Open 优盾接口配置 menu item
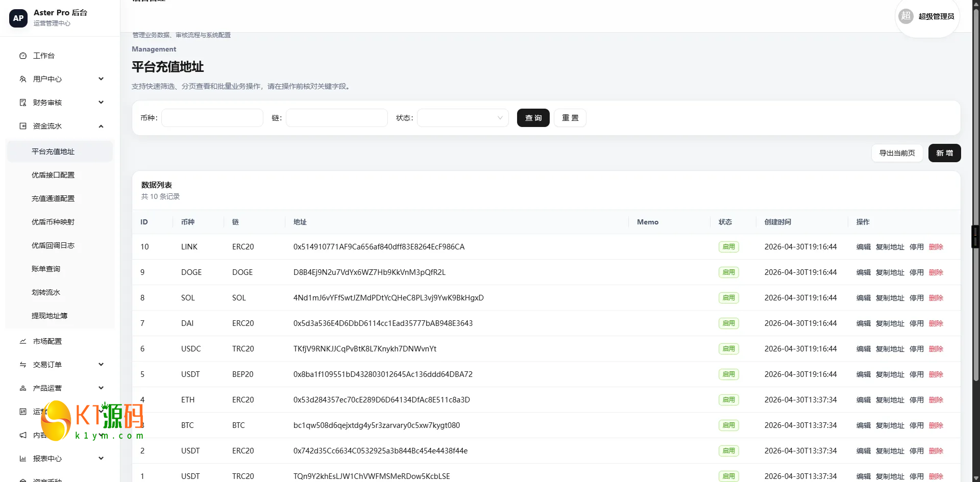980x482 pixels. tap(60, 175)
